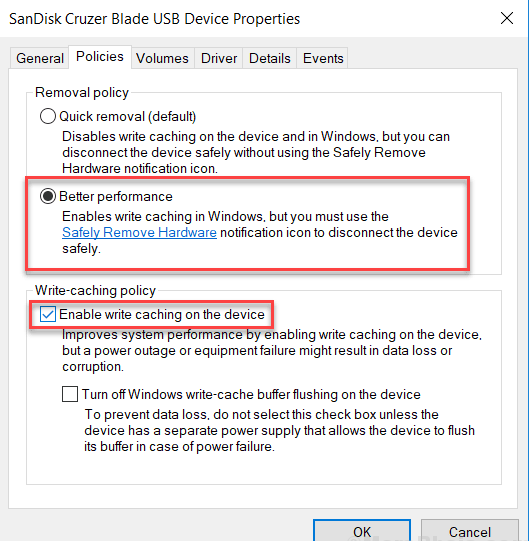Dismiss the dialog with Cancel
This screenshot has width=529, height=541.
(x=470, y=531)
